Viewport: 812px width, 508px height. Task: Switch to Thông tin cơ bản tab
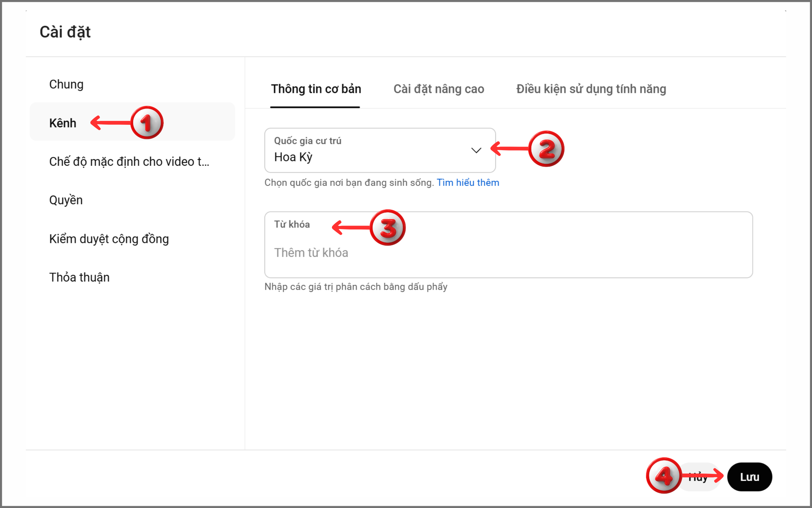315,89
